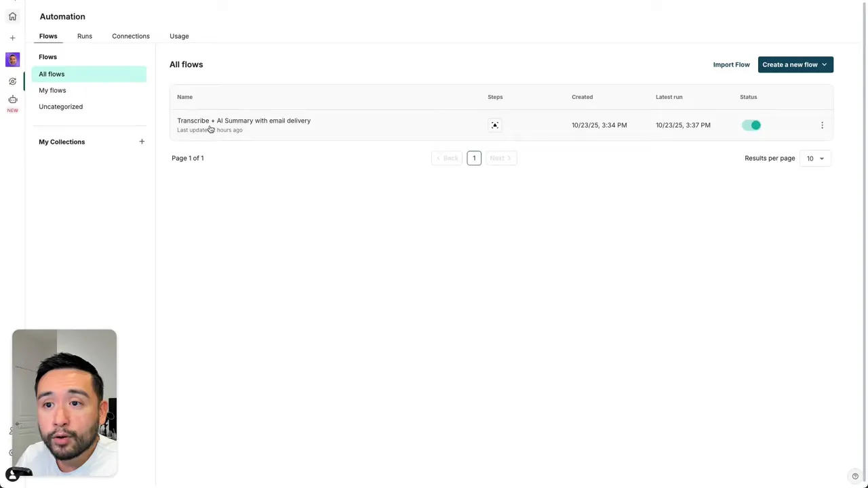Open the Create a new flow dropdown arrow

click(x=823, y=64)
